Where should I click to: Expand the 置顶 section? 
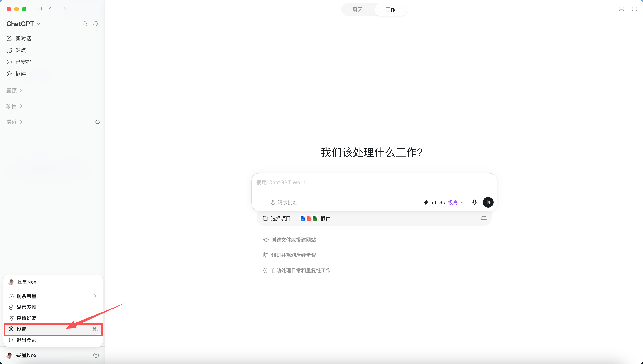pos(15,91)
